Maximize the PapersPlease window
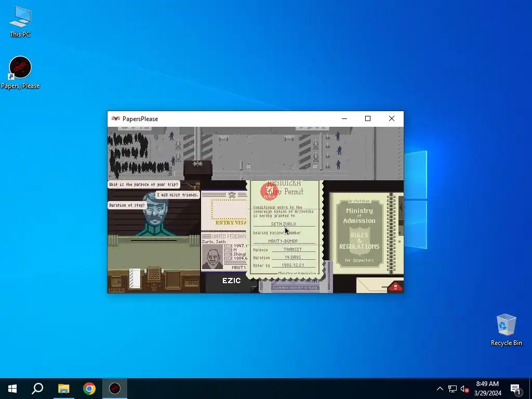The image size is (532, 399). (x=368, y=119)
